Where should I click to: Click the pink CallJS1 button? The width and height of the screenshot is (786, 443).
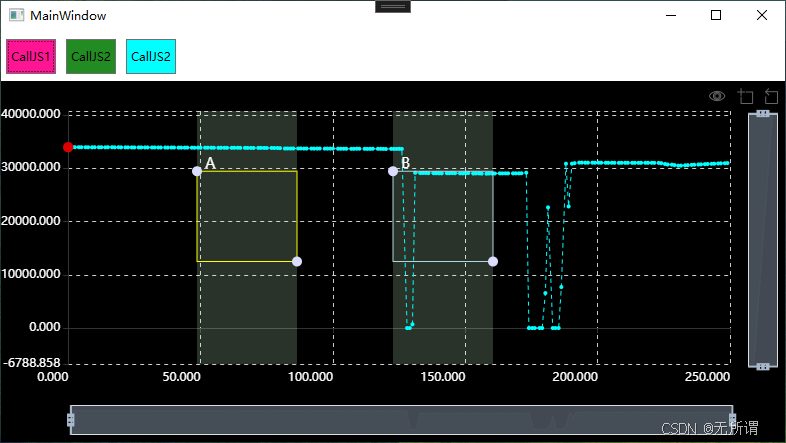31,57
